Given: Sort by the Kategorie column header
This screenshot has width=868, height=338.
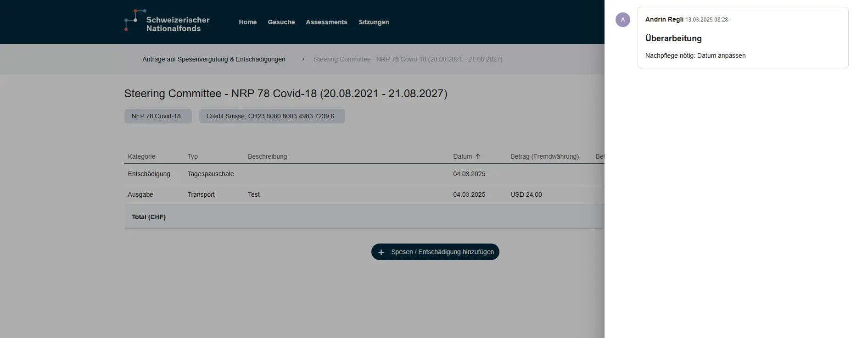Looking at the screenshot, I should pos(141,156).
